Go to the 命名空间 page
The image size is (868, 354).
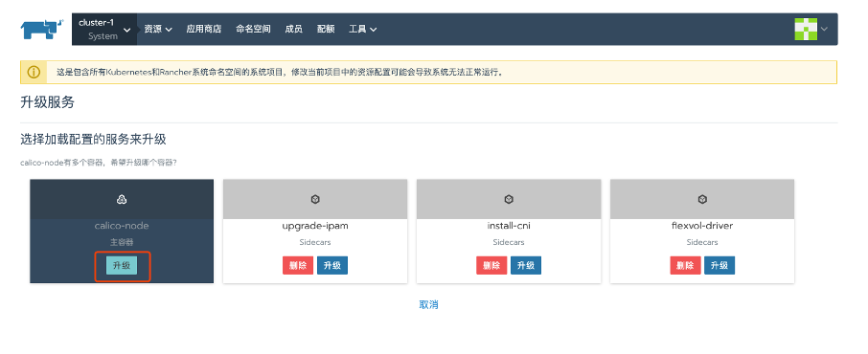[253, 30]
